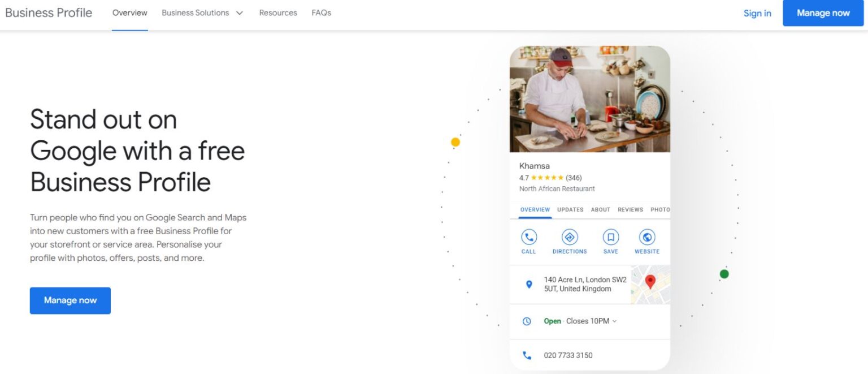Image resolution: width=868 pixels, height=374 pixels.
Task: Open the FAQs navigation link
Action: [321, 12]
